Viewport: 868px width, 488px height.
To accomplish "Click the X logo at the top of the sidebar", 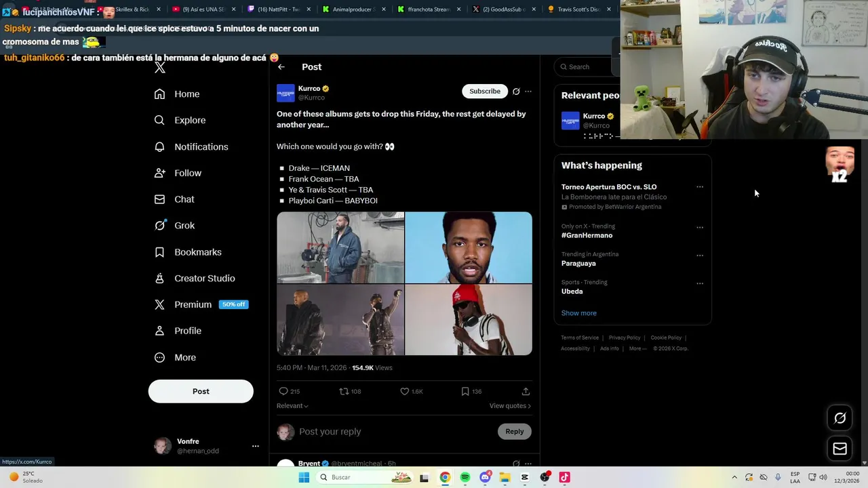I will [x=160, y=67].
